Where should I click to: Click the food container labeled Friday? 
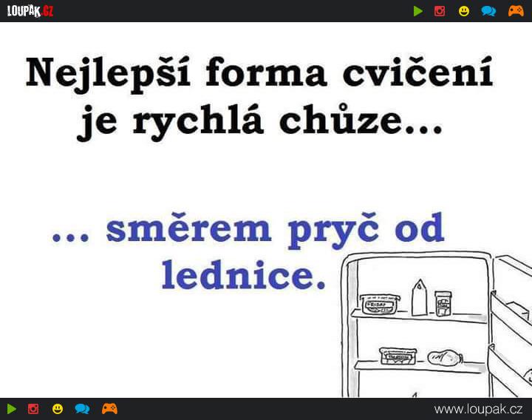(380, 305)
